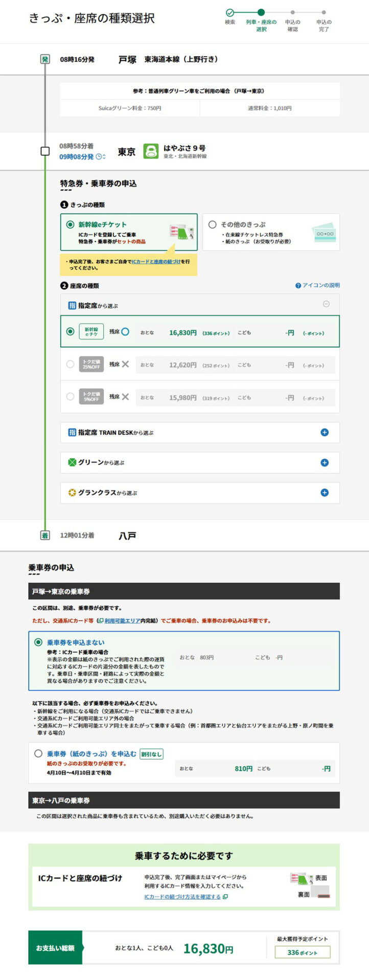369x980 pixels.
Task: Open the 利用可能エリア link
Action: [122, 621]
